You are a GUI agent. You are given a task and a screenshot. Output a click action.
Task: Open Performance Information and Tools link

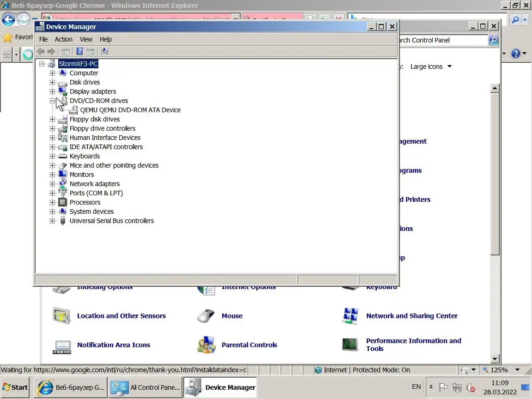414,345
